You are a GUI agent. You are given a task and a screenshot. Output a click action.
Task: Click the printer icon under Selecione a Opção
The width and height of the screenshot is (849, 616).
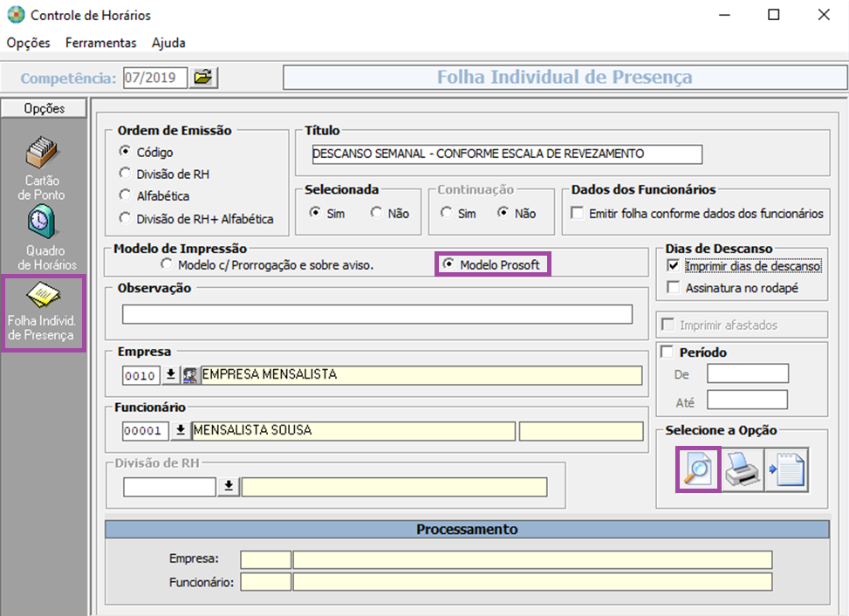click(x=743, y=469)
